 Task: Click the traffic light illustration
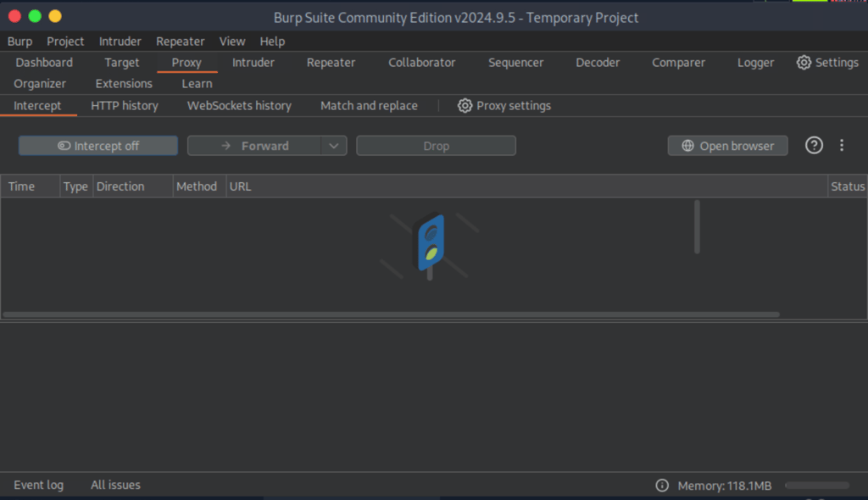tap(431, 243)
